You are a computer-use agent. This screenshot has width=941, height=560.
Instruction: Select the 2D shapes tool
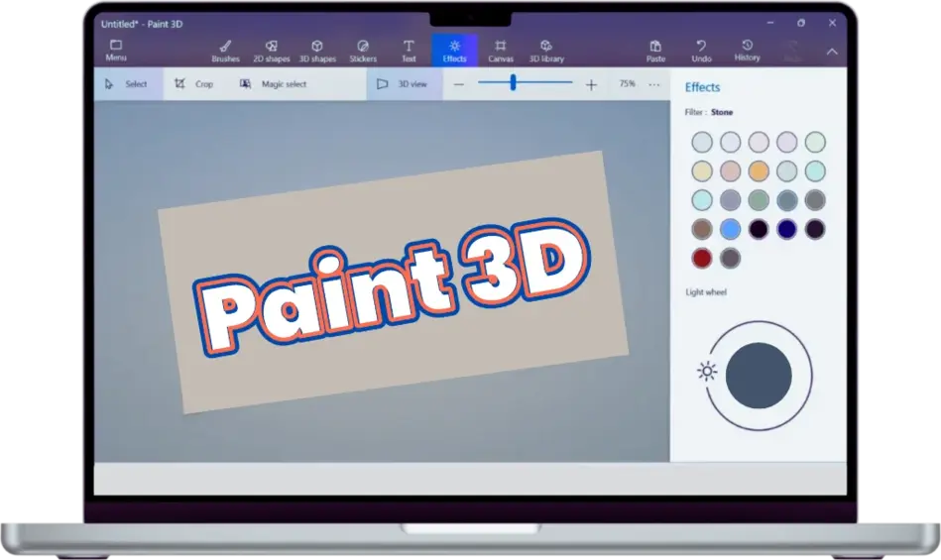point(271,51)
